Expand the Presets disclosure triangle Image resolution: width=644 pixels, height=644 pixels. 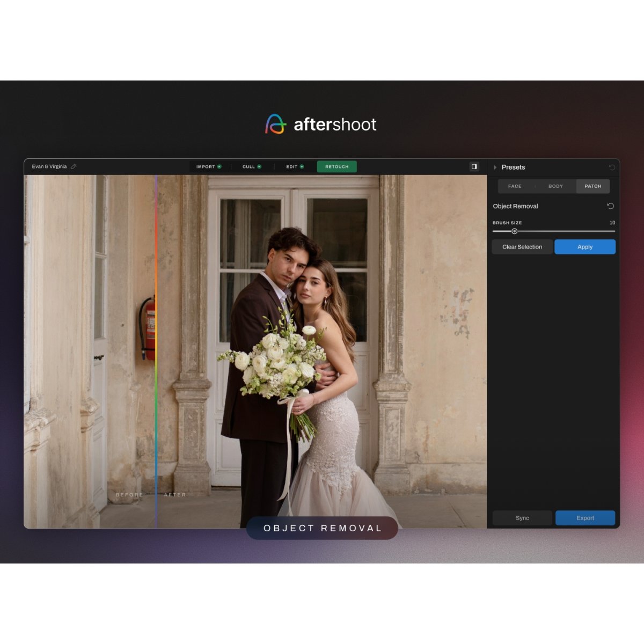(x=495, y=167)
